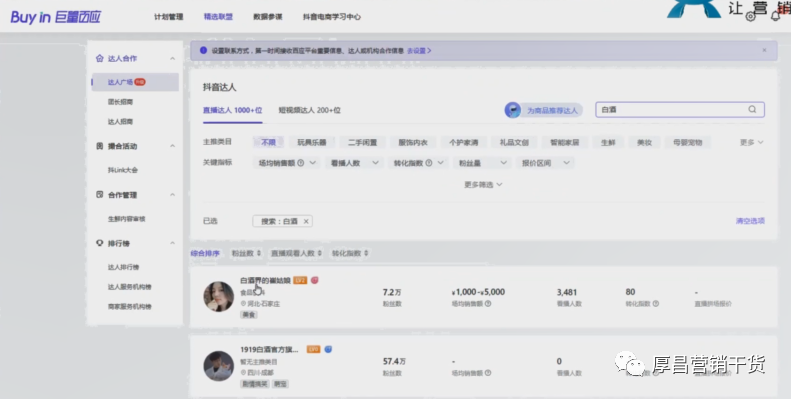Select the 不限 category chip
791x399 pixels.
click(268, 142)
